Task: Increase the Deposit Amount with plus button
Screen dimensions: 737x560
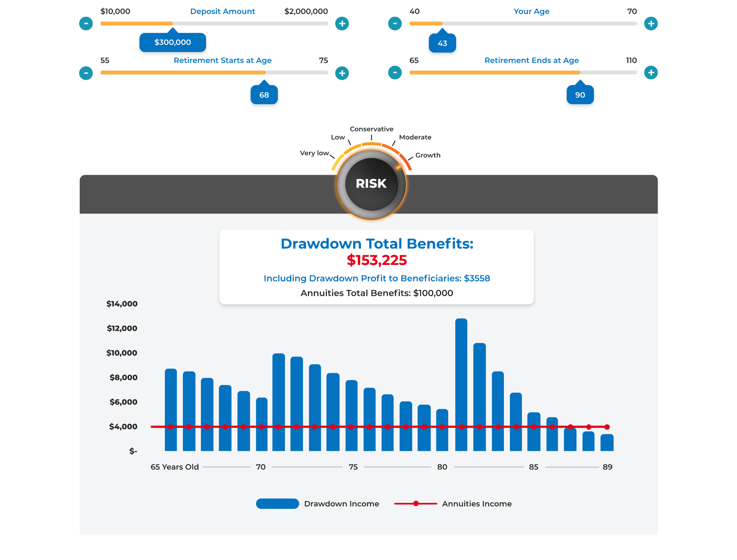Action: coord(342,24)
